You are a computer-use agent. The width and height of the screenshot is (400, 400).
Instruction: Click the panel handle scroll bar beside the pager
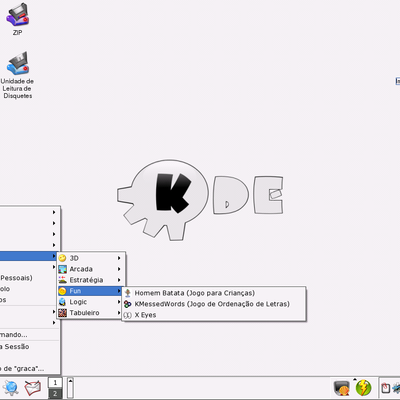tap(70, 388)
